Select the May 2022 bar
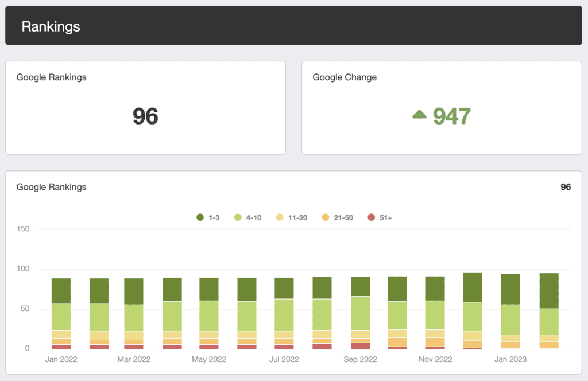The width and height of the screenshot is (588, 381). tap(209, 313)
